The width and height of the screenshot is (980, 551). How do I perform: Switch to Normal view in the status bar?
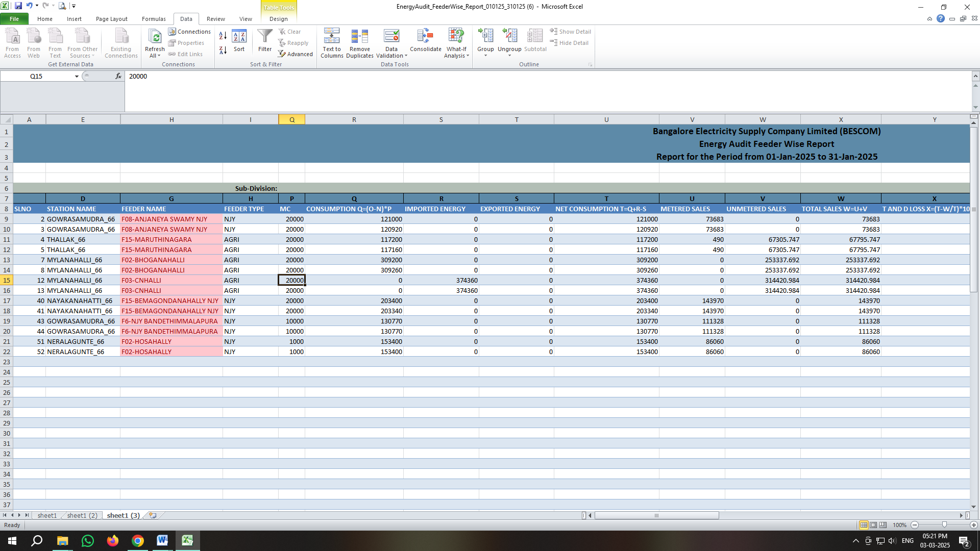(864, 525)
